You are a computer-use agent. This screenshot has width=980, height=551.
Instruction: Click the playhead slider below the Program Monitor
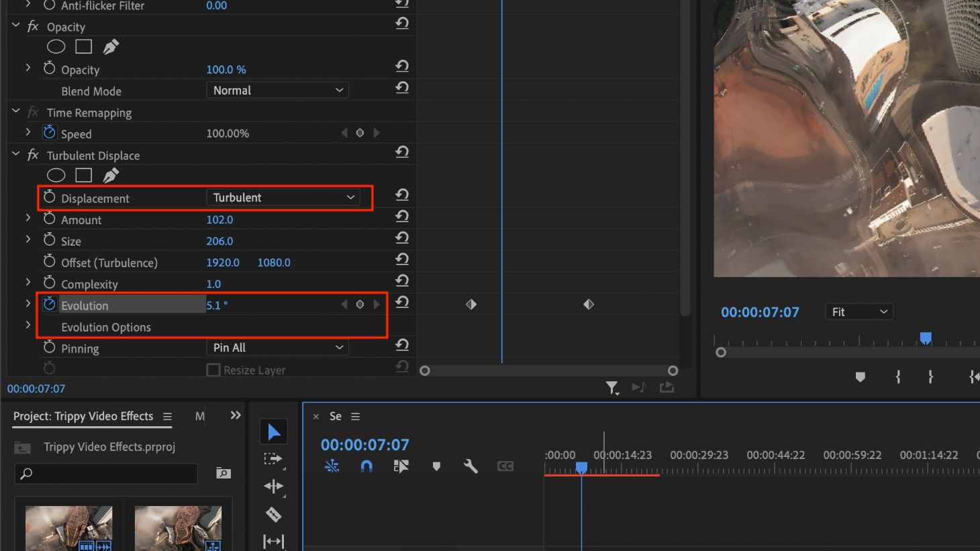pyautogui.click(x=926, y=338)
